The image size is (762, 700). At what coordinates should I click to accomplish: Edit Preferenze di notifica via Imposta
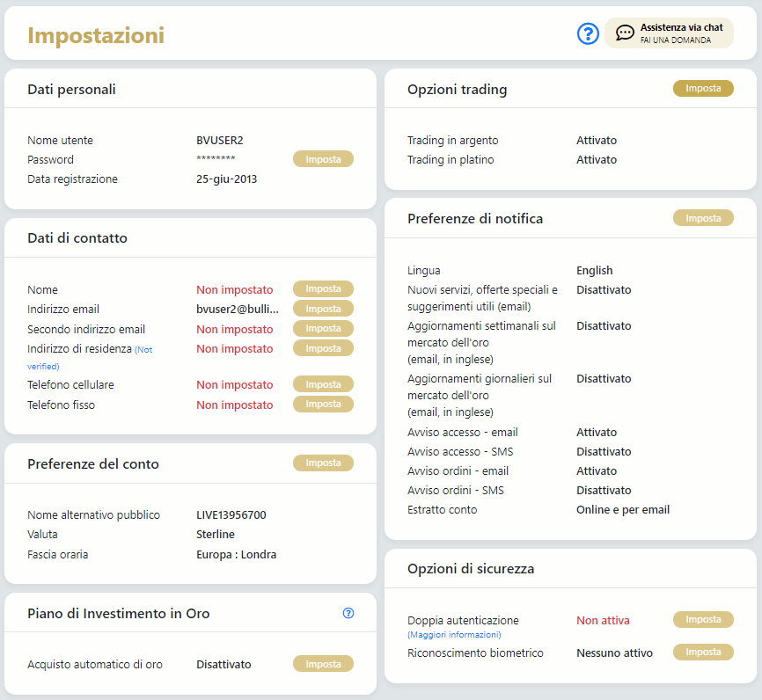point(703,218)
